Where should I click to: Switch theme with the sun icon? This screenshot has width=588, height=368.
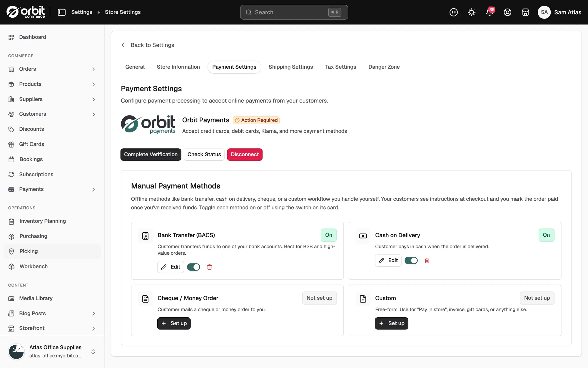[472, 12]
